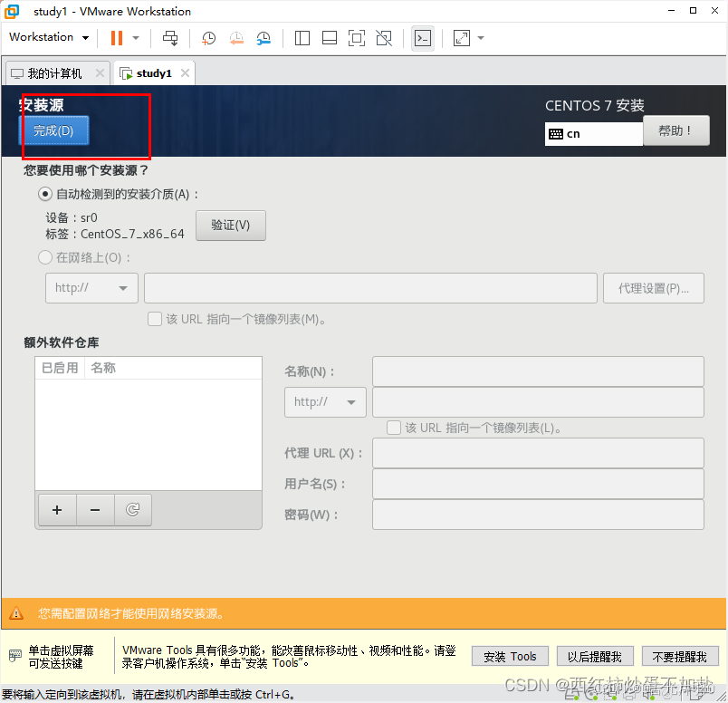Open the repository http:// protocol dropdown

click(325, 402)
